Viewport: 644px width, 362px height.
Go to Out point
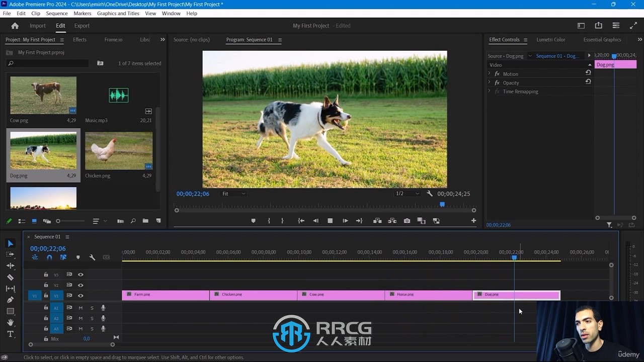pyautogui.click(x=359, y=221)
